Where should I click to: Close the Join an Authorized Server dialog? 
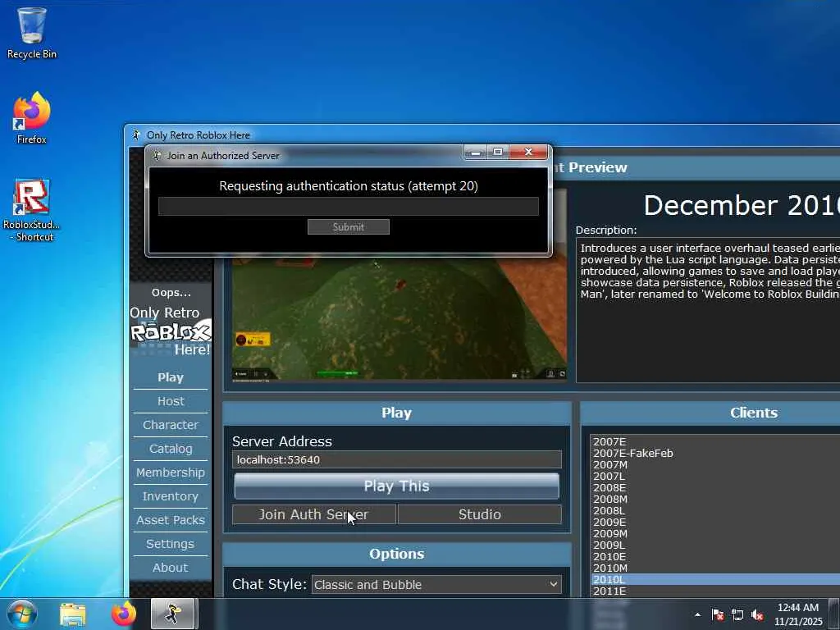pyautogui.click(x=528, y=153)
